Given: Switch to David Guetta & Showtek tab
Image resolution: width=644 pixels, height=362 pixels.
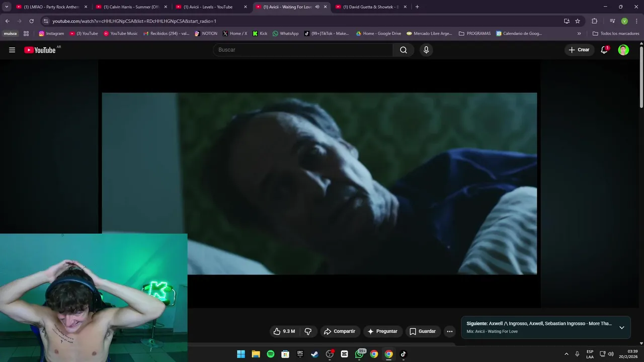Looking at the screenshot, I should (x=371, y=7).
